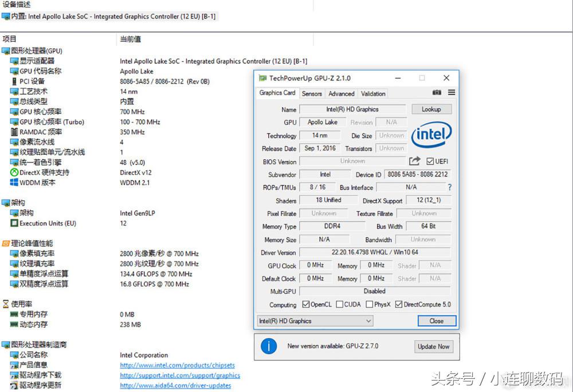The height and width of the screenshot is (392, 573).
Task: Click the Release Date 'Sep 1, 2016' field
Action: click(x=320, y=148)
